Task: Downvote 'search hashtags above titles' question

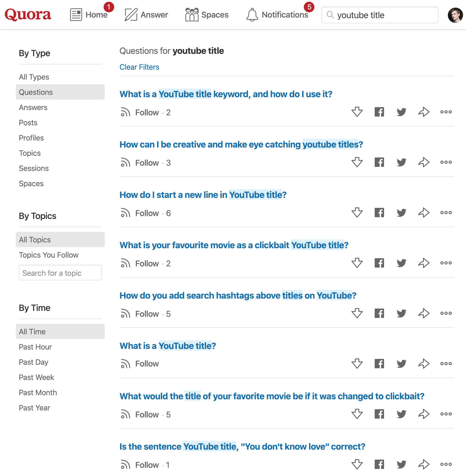Action: pos(357,313)
